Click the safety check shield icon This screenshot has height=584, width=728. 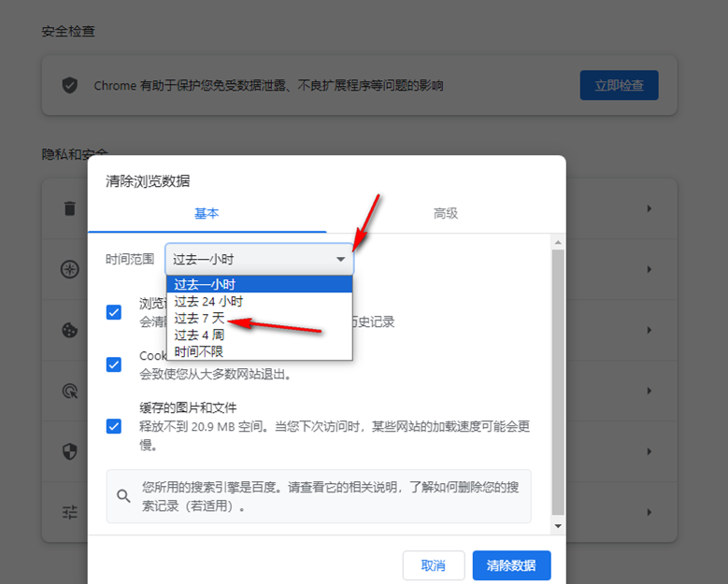pos(70,85)
